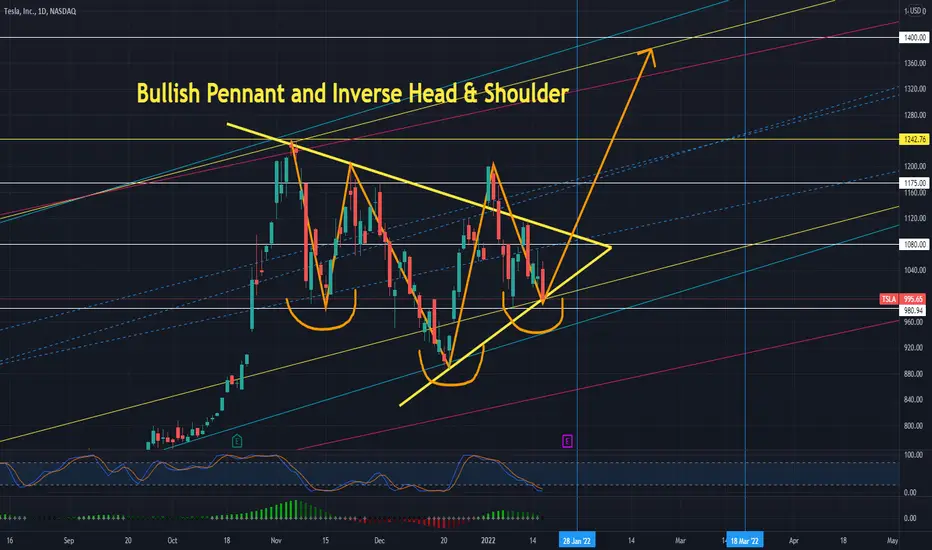Image resolution: width=932 pixels, height=550 pixels.
Task: Click the Oct label on time axis
Action: click(x=172, y=540)
